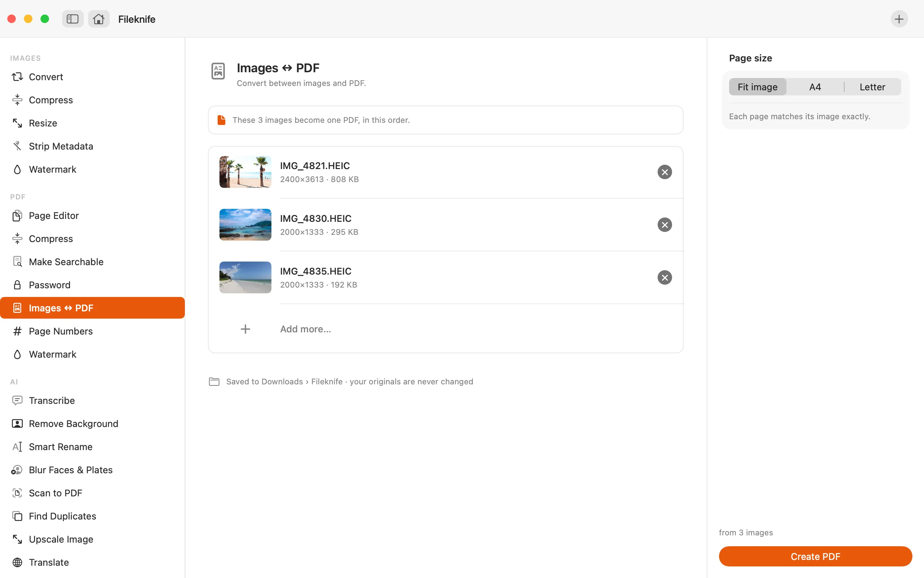Screen dimensions: 924x578
Task: Remove IMG_4830.HEIC from the list
Action: (x=664, y=225)
